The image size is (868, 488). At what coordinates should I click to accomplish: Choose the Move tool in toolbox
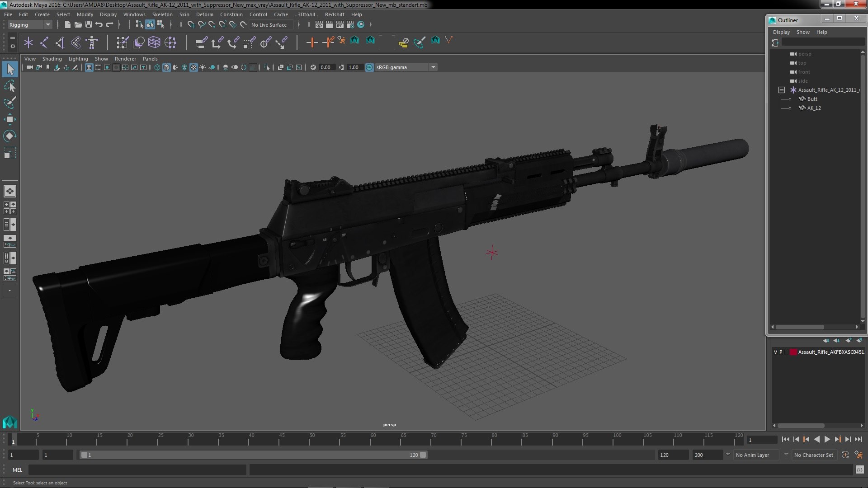coord(10,119)
